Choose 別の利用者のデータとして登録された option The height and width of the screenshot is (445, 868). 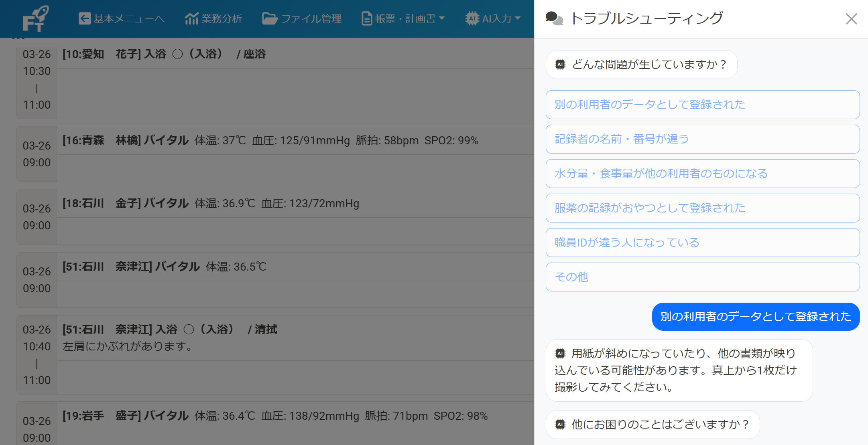pyautogui.click(x=702, y=105)
